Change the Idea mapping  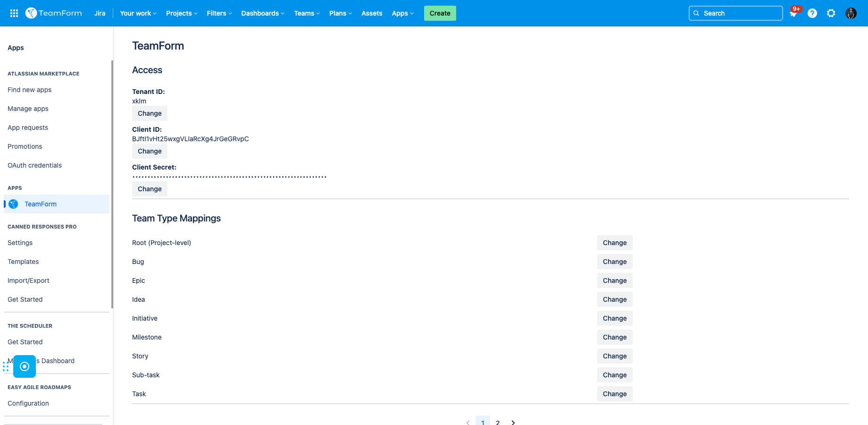tap(615, 299)
